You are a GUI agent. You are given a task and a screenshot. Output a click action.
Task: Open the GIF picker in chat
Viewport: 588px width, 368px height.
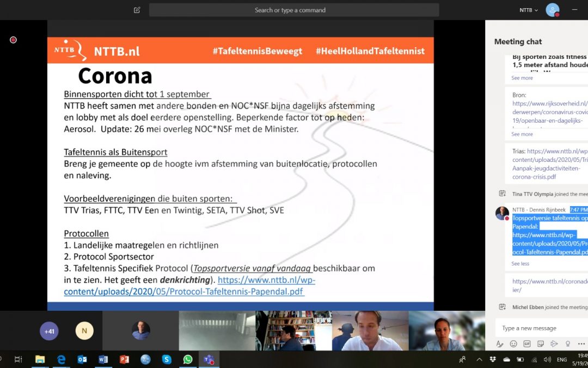(527, 343)
